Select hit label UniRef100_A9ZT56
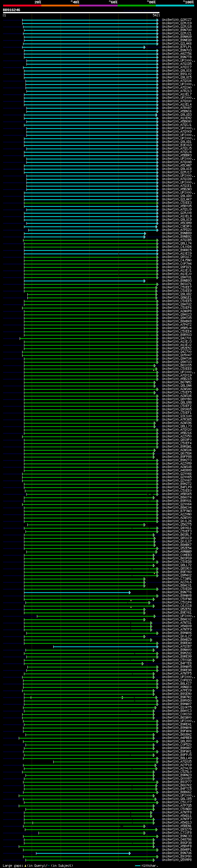 (x=177, y=54)
